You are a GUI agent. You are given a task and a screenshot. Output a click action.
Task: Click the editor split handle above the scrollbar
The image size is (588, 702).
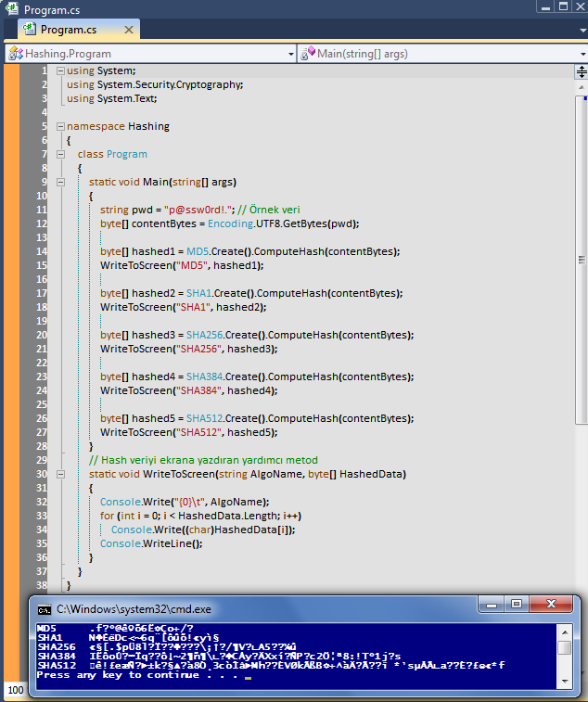tap(582, 70)
